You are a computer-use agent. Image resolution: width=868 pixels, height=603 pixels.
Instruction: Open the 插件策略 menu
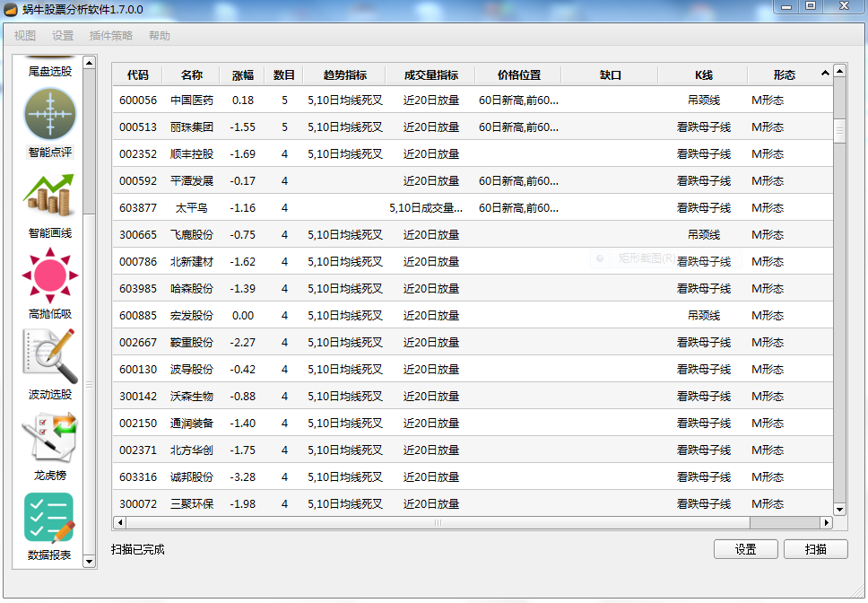click(x=110, y=35)
